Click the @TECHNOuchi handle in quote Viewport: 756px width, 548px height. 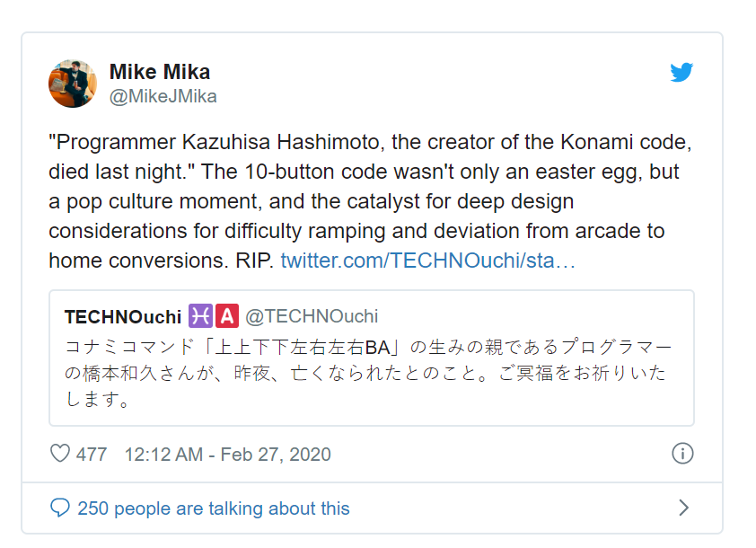point(312,316)
